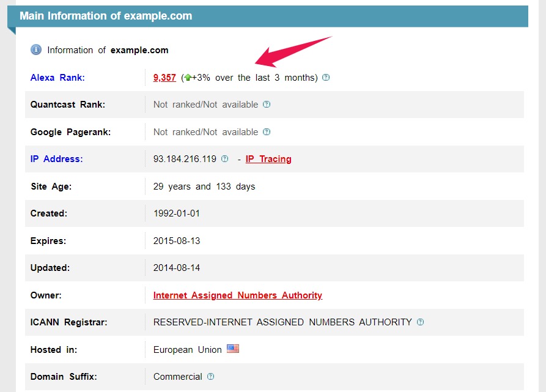Click the Expires date 2015-08-13

coord(177,241)
